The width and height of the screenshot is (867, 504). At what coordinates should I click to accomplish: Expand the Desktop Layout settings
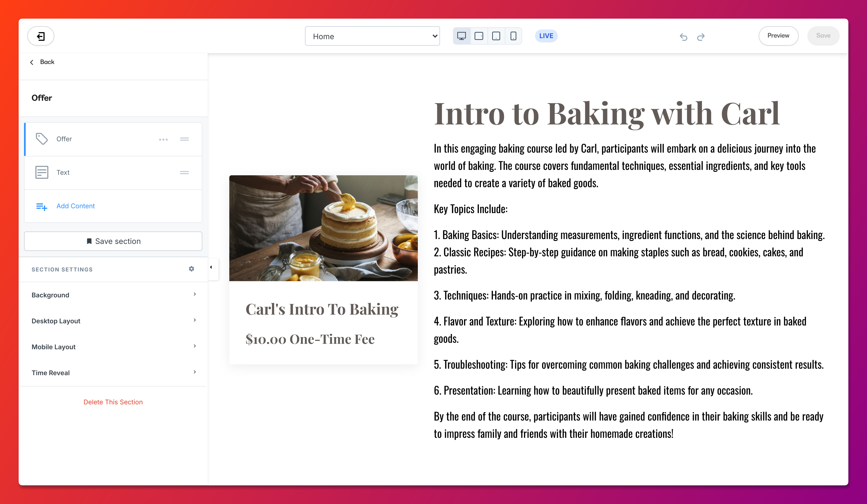coord(113,321)
